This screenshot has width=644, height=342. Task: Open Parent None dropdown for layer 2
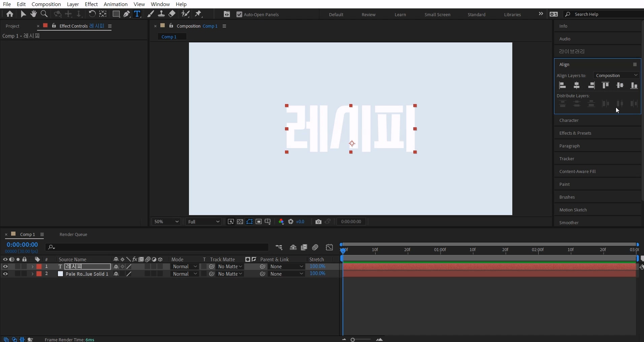(287, 274)
